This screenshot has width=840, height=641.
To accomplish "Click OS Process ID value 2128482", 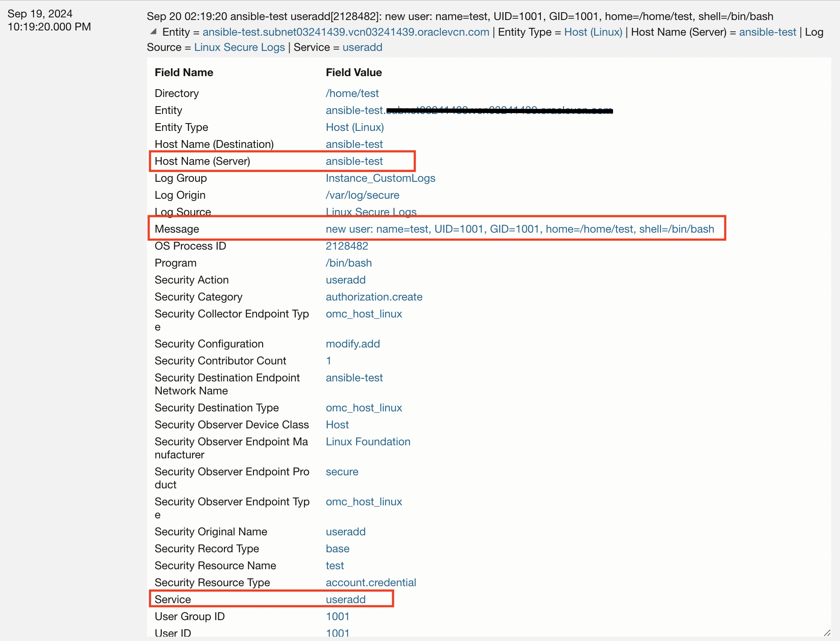I will tap(347, 246).
